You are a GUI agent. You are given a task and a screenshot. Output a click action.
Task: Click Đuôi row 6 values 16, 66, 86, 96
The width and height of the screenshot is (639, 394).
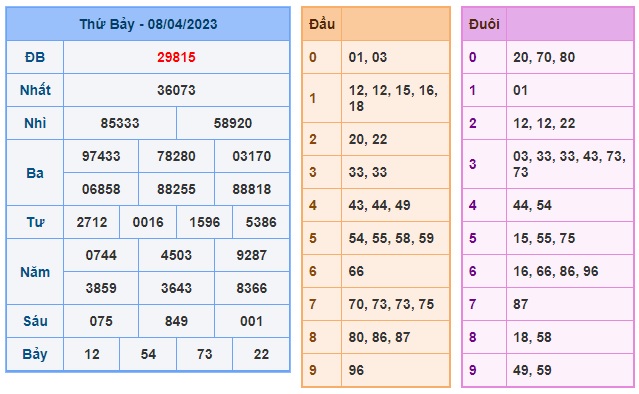[555, 271]
